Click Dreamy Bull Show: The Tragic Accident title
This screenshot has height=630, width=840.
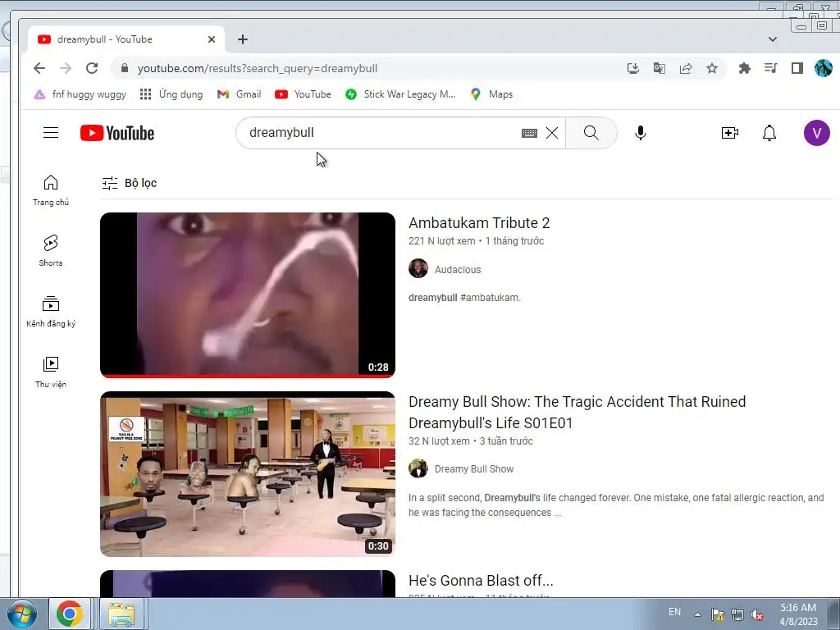pos(577,413)
